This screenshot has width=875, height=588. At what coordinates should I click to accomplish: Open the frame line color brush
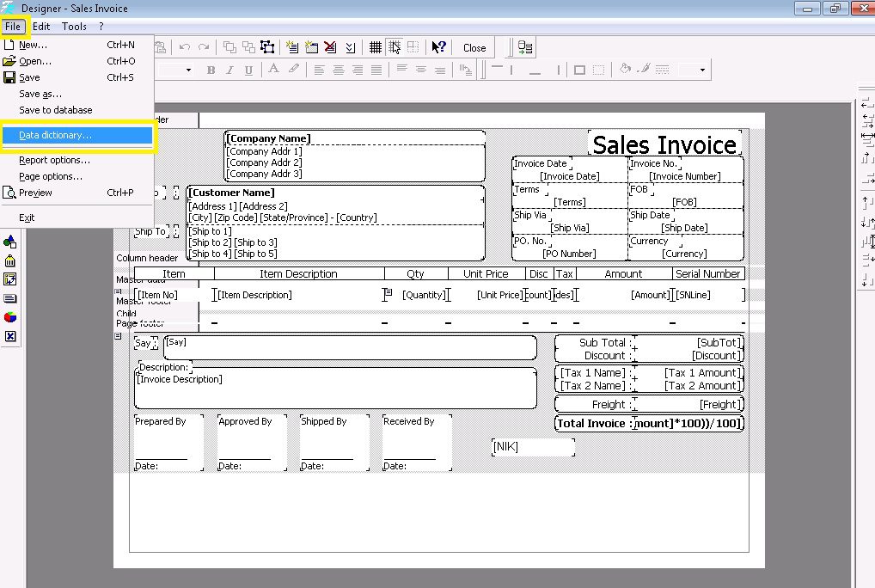pyautogui.click(x=644, y=69)
